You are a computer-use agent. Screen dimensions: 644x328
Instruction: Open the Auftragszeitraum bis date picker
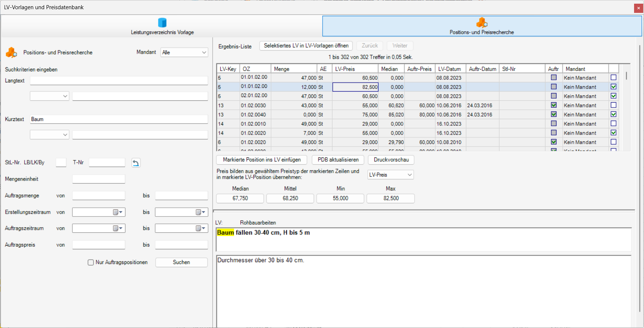click(x=200, y=228)
